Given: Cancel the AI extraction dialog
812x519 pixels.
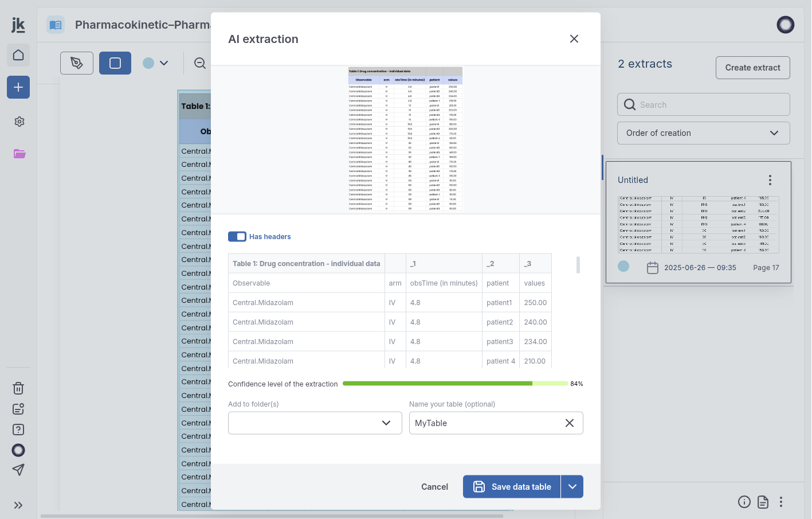Looking at the screenshot, I should pos(434,487).
